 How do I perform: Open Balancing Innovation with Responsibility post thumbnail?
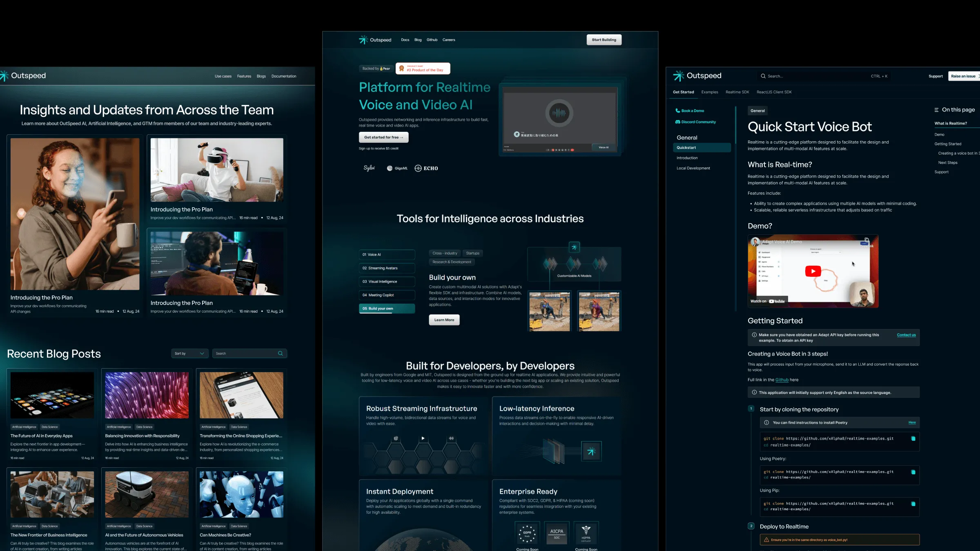(147, 395)
